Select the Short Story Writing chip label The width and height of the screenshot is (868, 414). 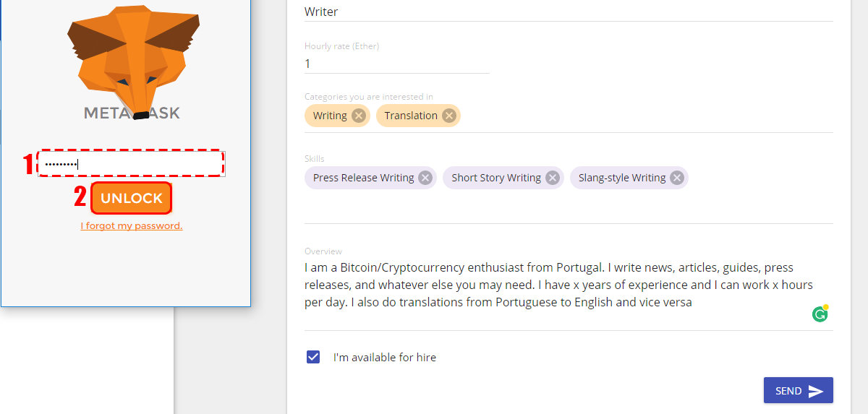click(496, 178)
